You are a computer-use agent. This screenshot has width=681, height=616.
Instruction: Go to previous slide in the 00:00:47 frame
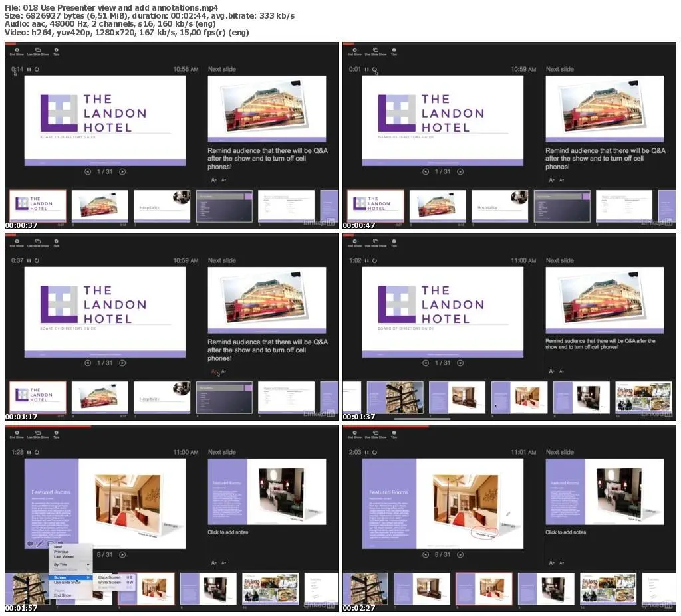(426, 172)
